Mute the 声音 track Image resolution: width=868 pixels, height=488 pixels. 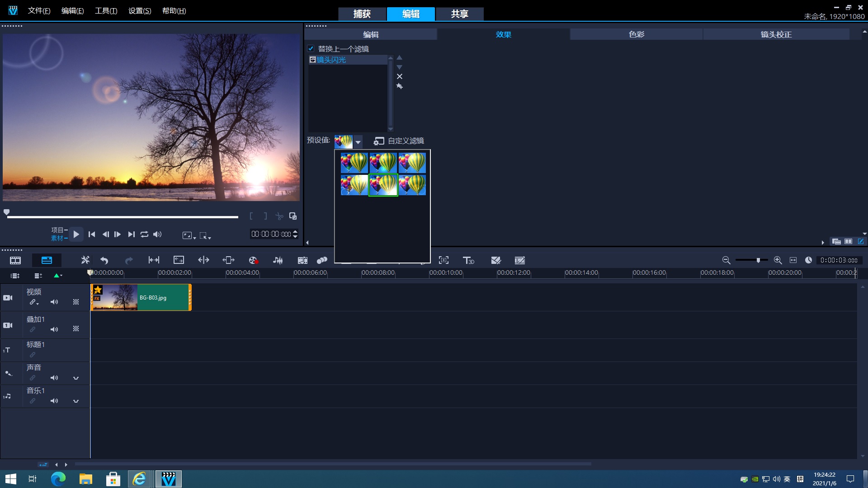click(x=54, y=378)
